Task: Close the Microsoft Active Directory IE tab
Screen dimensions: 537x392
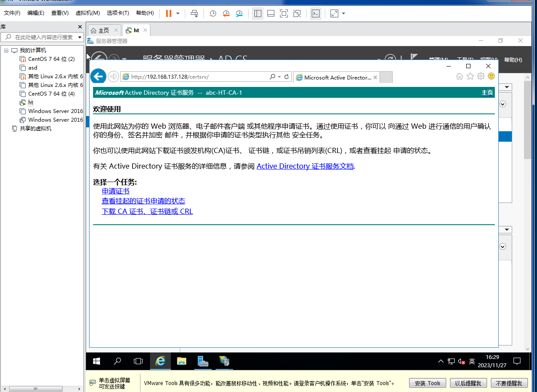Action: 375,77
